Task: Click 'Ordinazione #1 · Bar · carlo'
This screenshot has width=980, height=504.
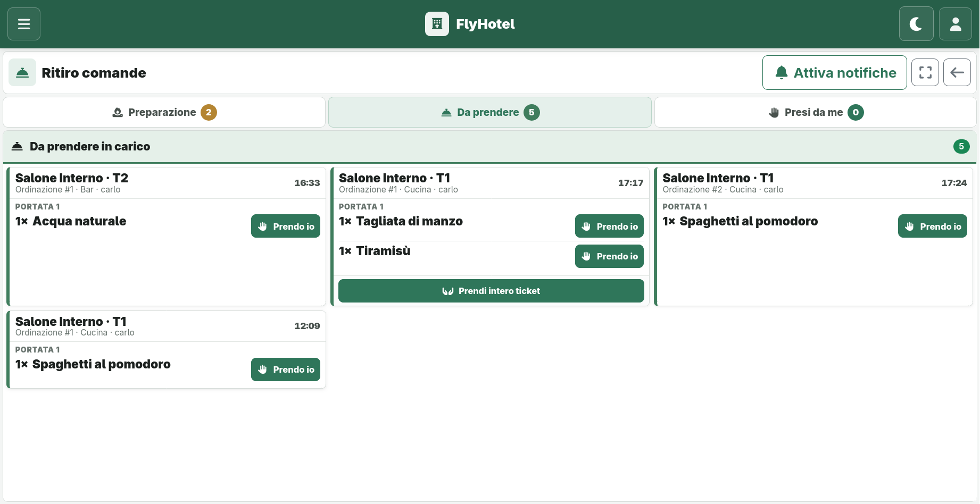Action: (x=68, y=190)
